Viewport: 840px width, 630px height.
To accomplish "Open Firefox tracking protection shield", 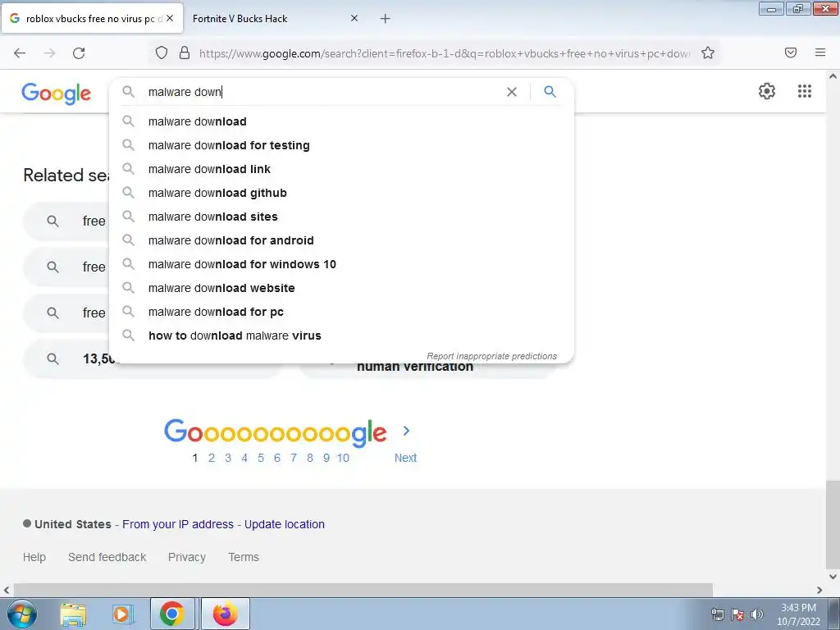I will pos(162,52).
